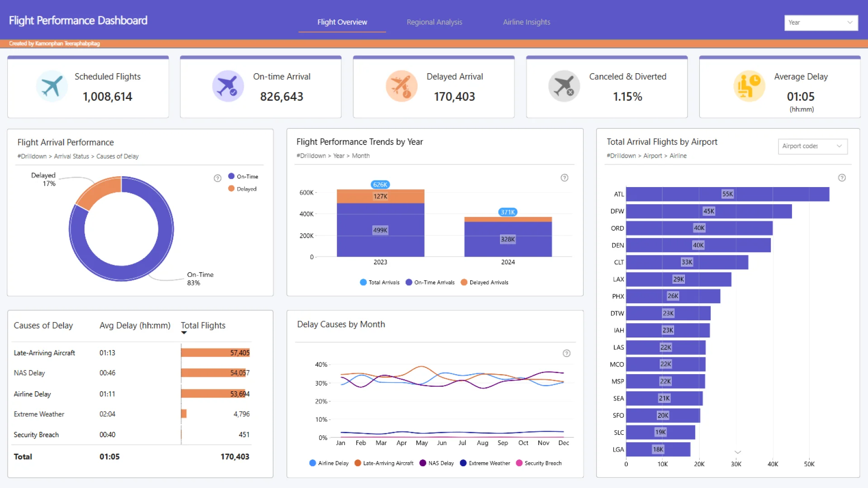868x488 pixels.
Task: Open help tooltip in Total Arrival Flights by Airport
Action: point(842,178)
